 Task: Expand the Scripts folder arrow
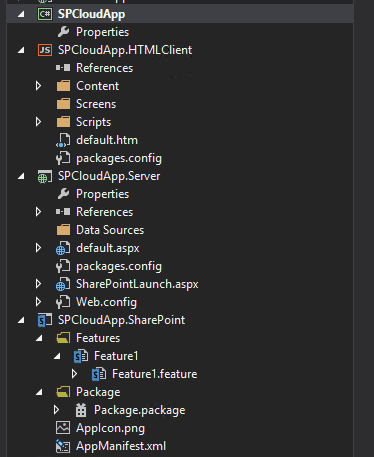pos(38,122)
